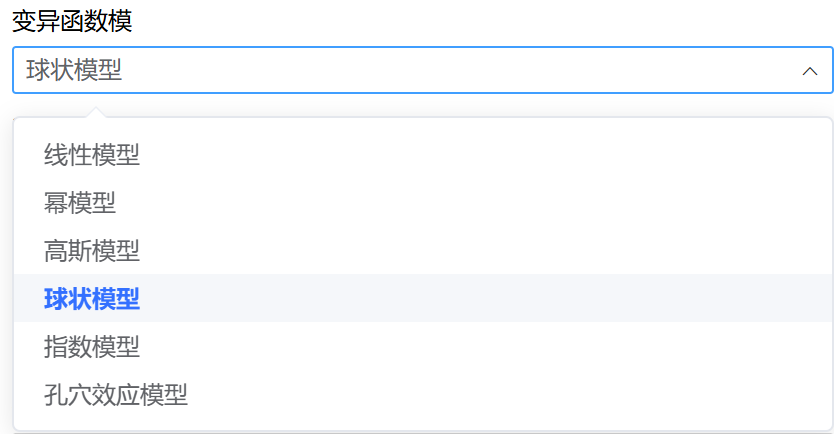Close the variogram model list via up-arrow
834x434 pixels.
(810, 71)
